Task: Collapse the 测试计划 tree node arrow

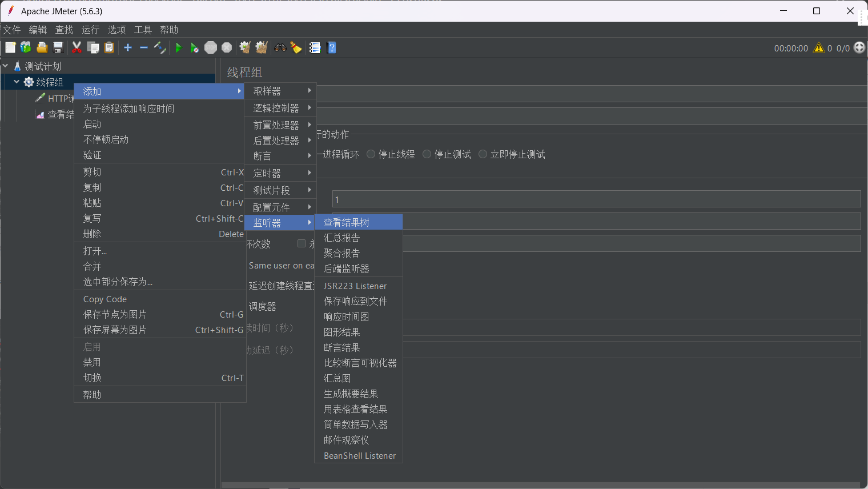Action: (5, 66)
